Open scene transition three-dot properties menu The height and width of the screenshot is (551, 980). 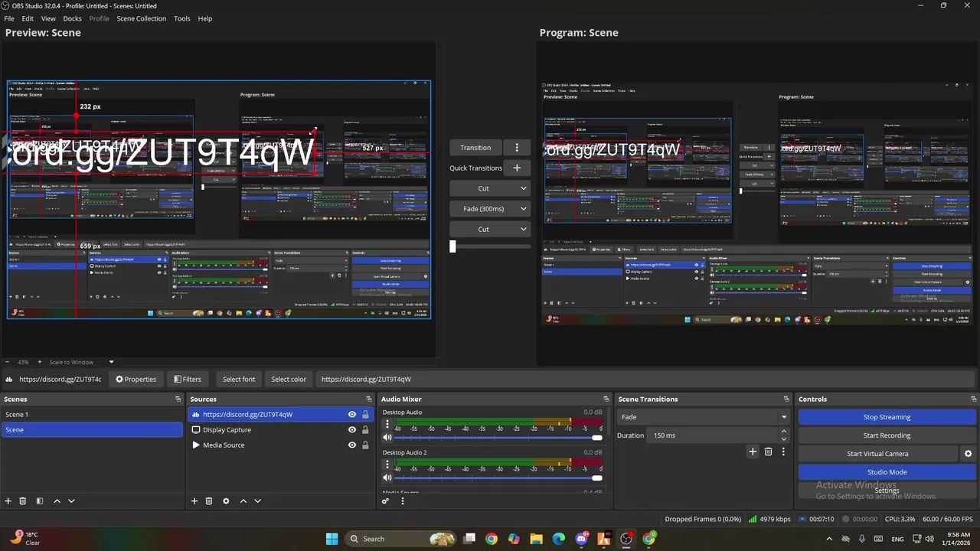pyautogui.click(x=783, y=452)
